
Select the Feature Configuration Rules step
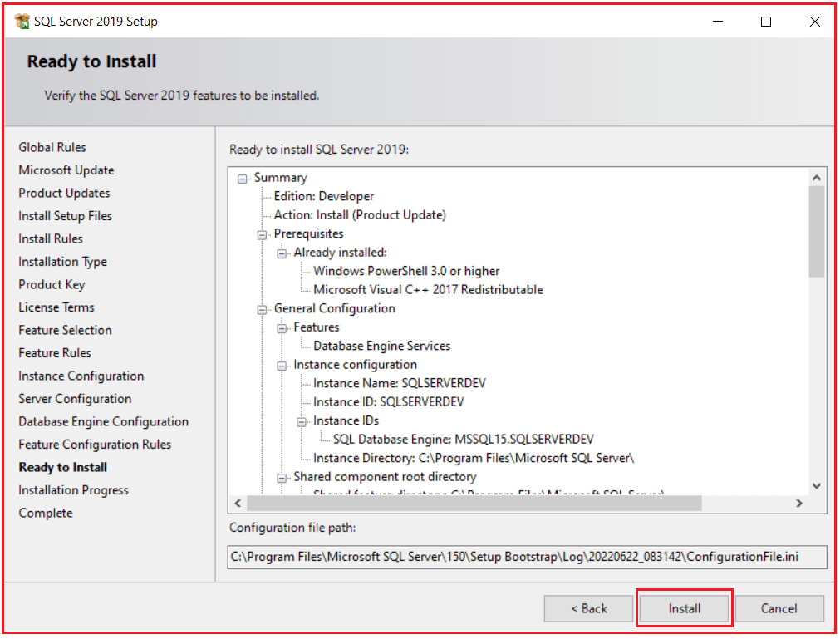(x=95, y=445)
